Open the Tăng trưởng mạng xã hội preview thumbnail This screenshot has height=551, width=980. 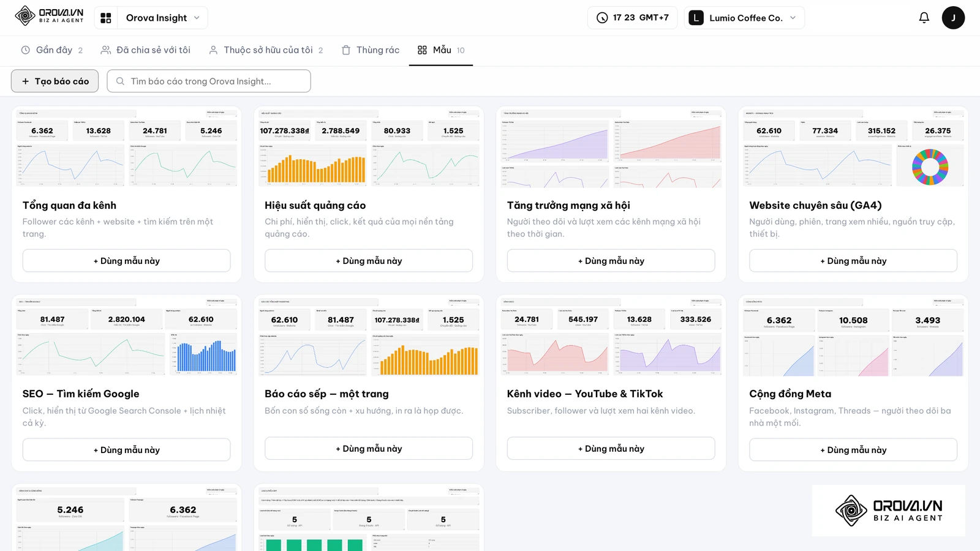(611, 148)
